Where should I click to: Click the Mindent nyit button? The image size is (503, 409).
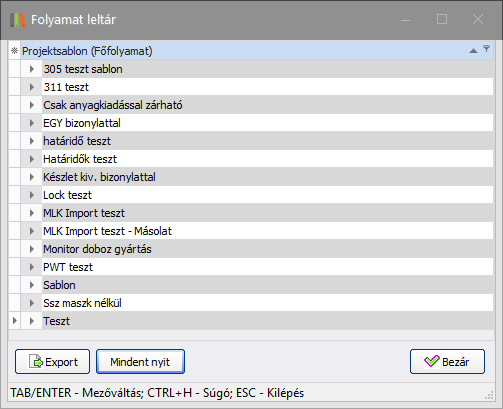point(140,362)
